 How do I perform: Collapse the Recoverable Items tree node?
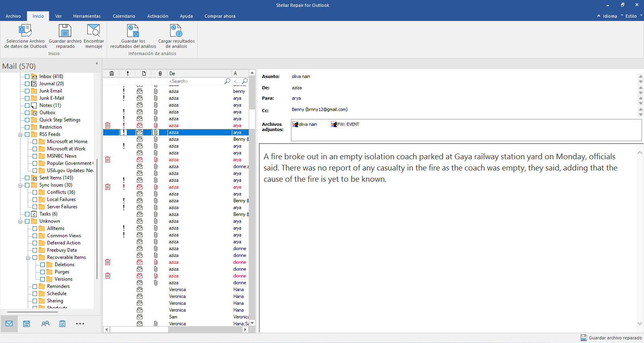coord(28,258)
